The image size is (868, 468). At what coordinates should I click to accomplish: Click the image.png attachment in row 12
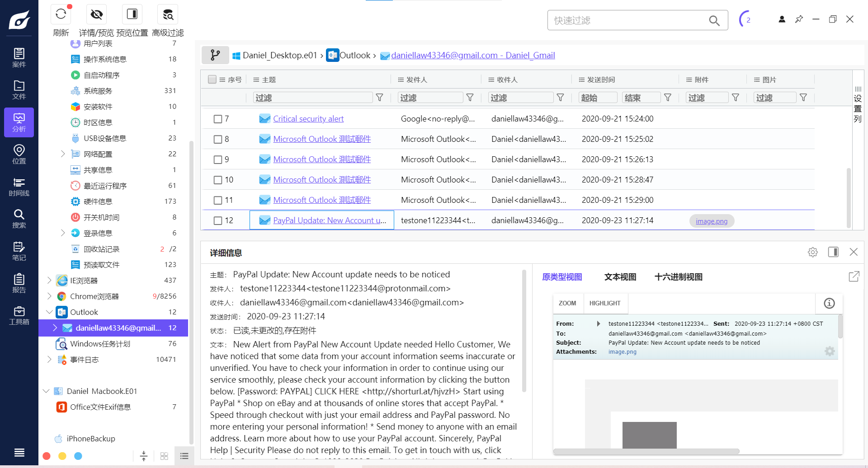coord(711,221)
